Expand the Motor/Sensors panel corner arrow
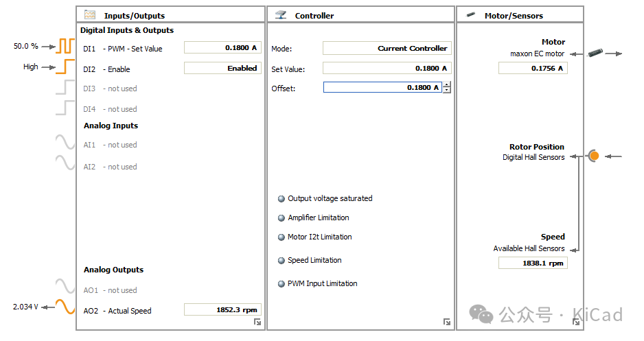644x341 pixels. point(575,322)
